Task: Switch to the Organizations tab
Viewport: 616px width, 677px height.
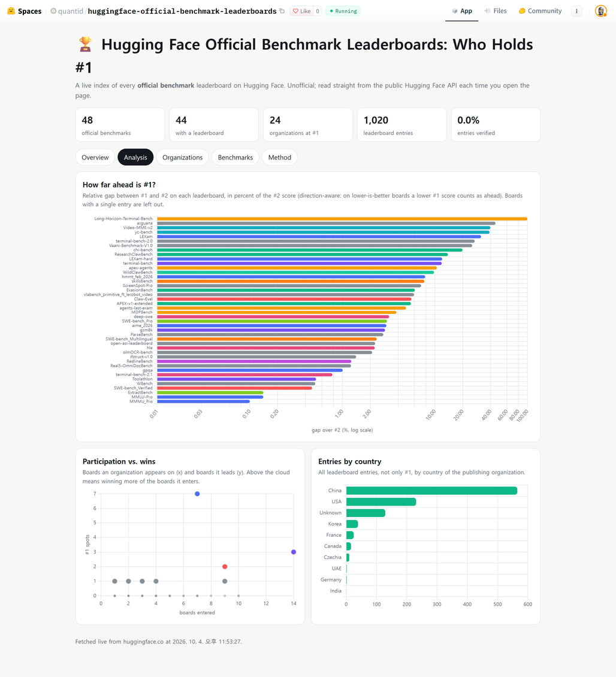Action: coord(182,157)
